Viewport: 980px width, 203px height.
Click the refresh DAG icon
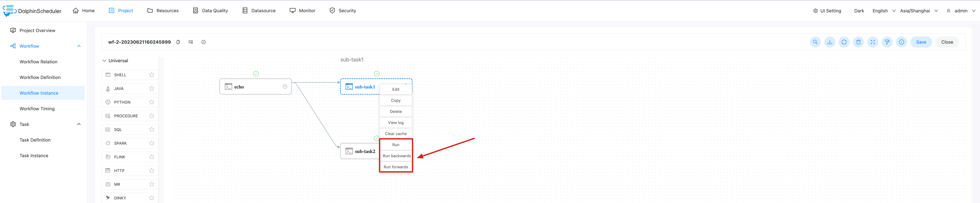coord(844,42)
